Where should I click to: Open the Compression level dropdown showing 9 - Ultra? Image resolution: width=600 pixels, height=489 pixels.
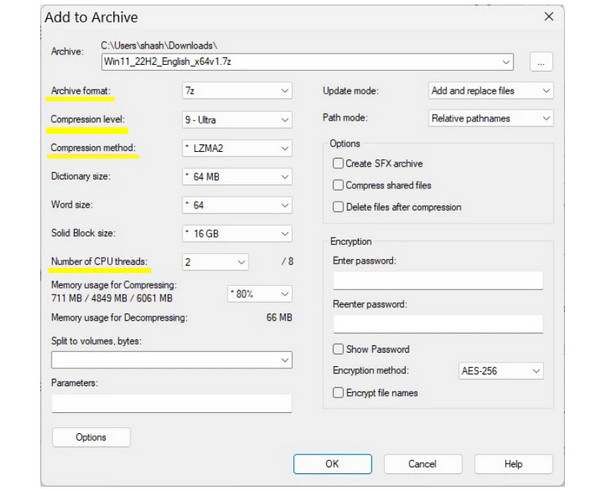237,120
